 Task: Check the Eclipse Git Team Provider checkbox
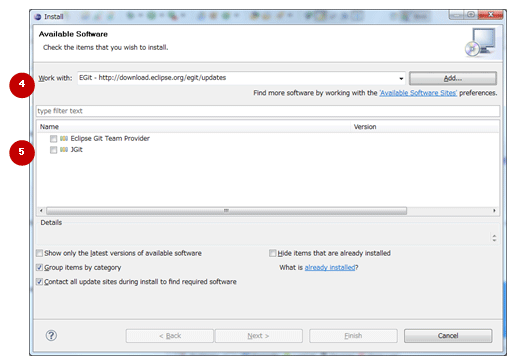53,138
